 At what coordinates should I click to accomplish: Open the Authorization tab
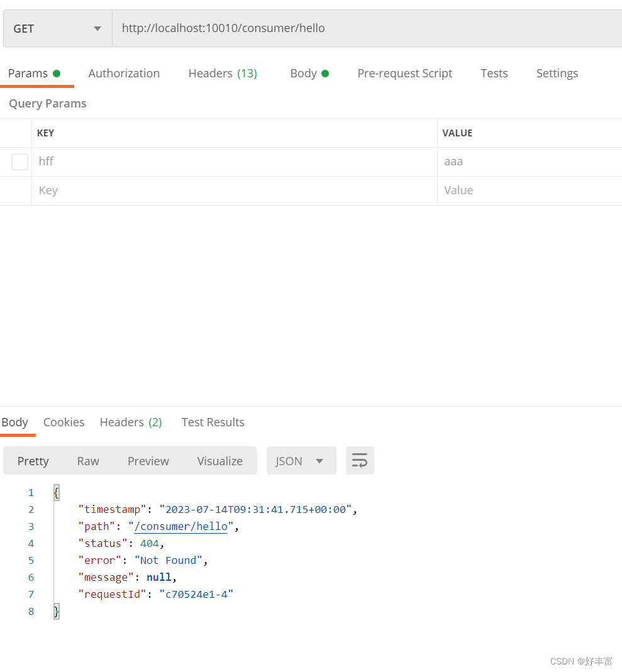(124, 74)
